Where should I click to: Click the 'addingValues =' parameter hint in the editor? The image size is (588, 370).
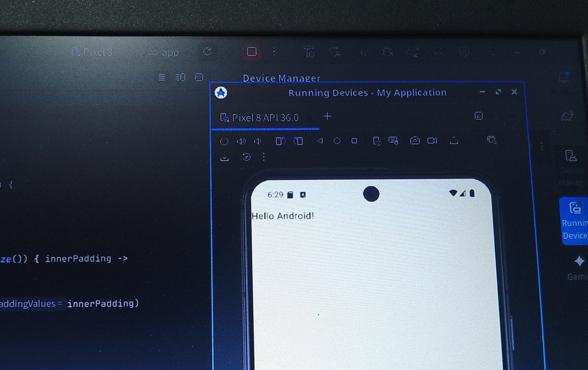tap(32, 304)
